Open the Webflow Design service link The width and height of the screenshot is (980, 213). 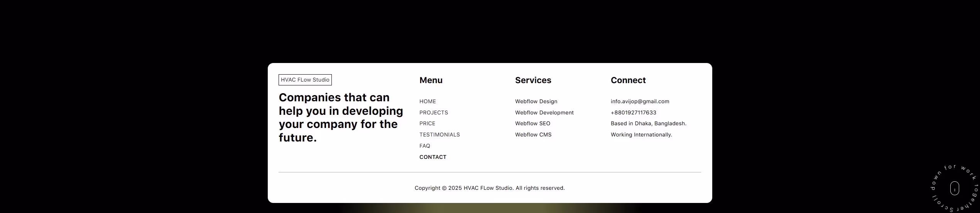tap(536, 102)
